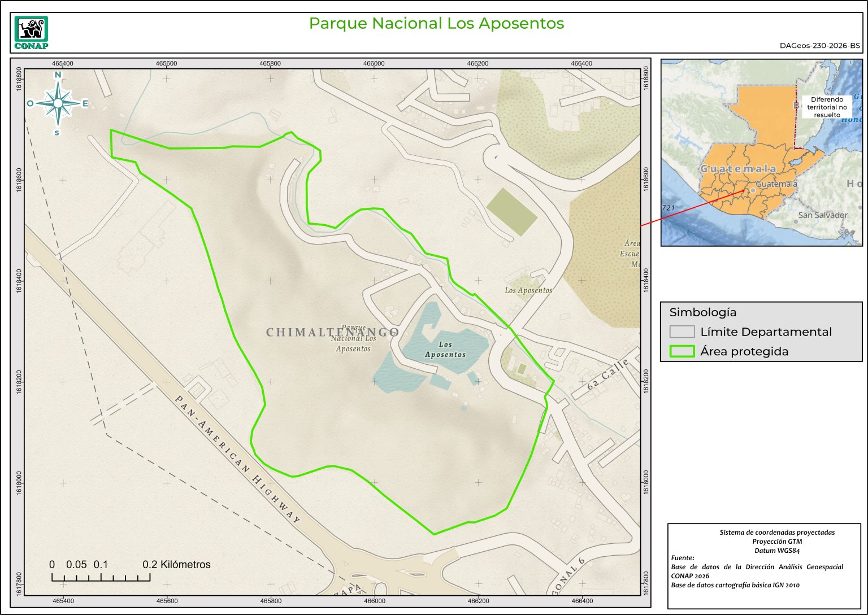868x615 pixels.
Task: Click the gray Límite Departamental legend swatch
Action: coord(682,332)
